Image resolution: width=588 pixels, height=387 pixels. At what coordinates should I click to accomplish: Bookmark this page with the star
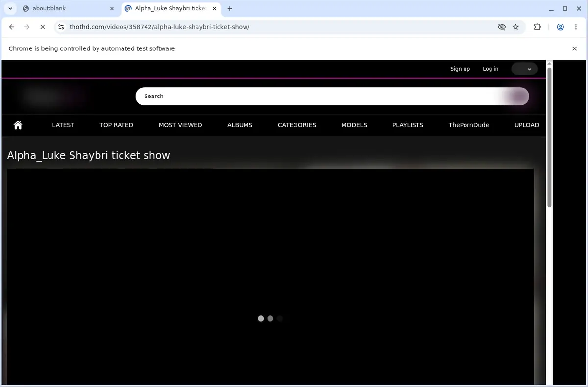coord(515,27)
